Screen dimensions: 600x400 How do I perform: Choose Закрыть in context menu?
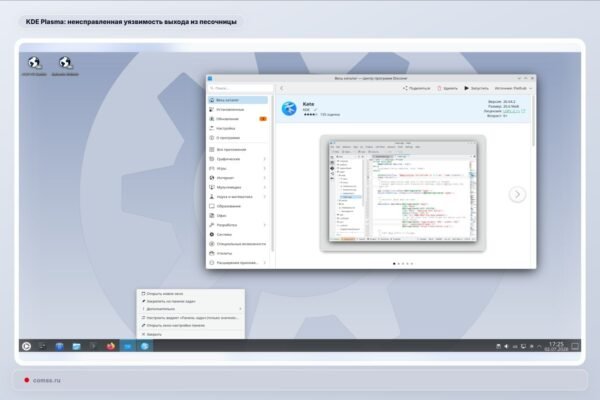point(191,335)
